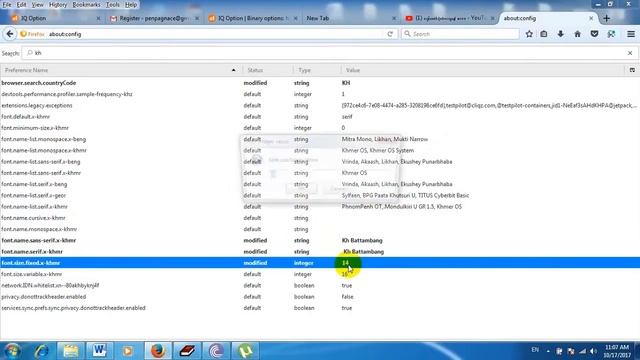Select font.size.variable.x-khmr row
Image resolution: width=640 pixels, height=360 pixels.
(320, 274)
